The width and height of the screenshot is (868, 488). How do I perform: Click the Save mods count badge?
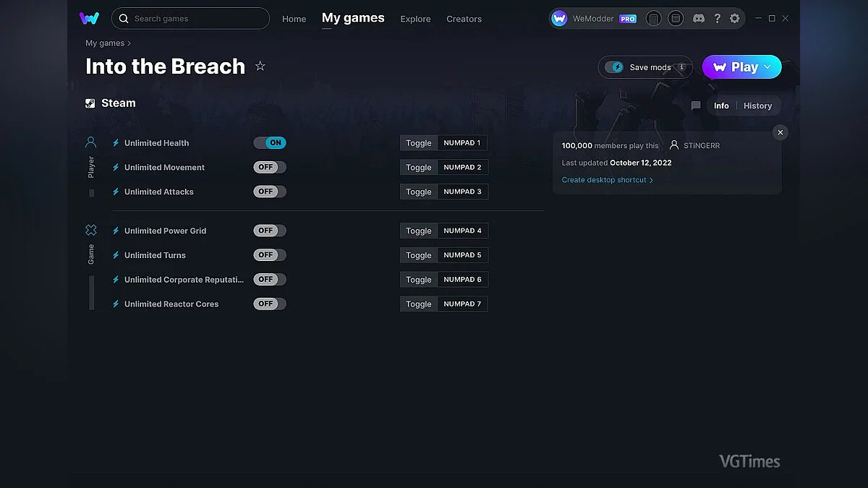(x=681, y=67)
